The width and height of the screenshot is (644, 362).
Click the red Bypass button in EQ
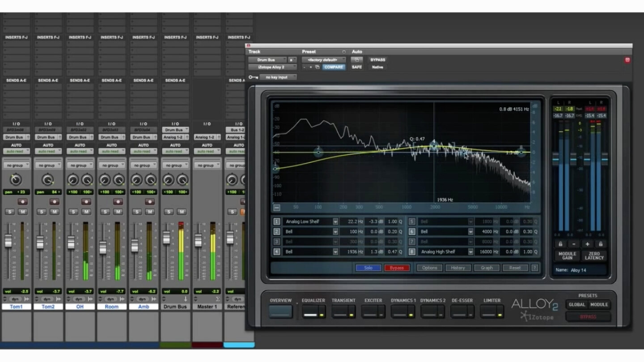[397, 268]
